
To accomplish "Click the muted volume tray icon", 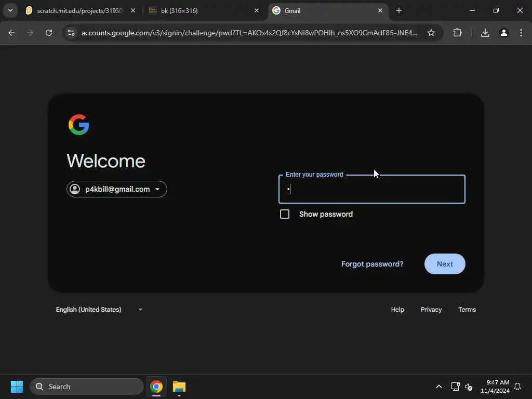I will point(469,387).
